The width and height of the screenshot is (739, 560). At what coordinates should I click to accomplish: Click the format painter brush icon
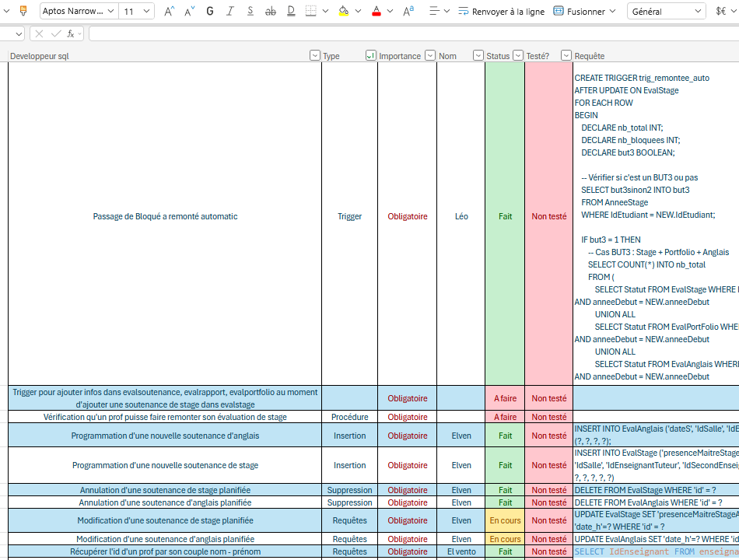[23, 11]
